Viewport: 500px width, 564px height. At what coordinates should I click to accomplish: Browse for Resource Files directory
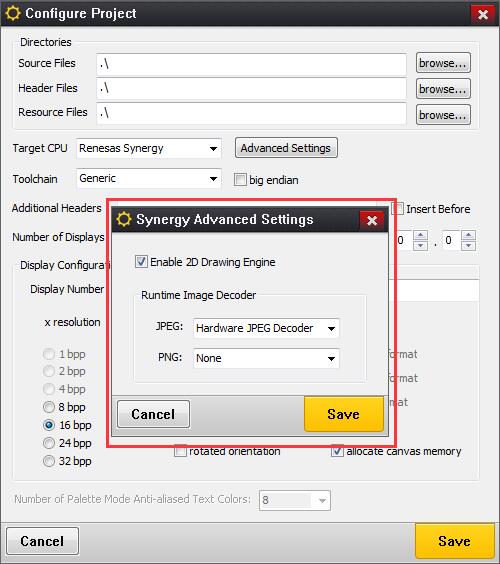pyautogui.click(x=443, y=115)
